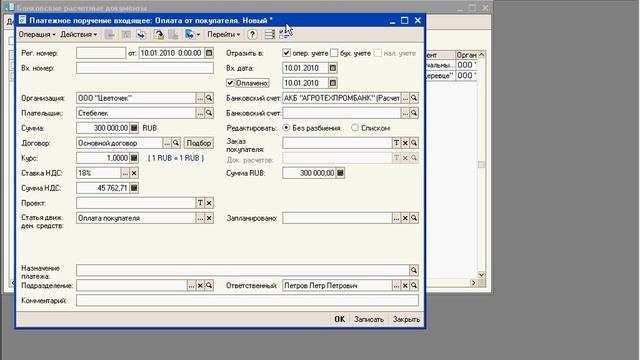Open calculator for the Курс field
Viewport: 640px width, 360px height.
[134, 158]
